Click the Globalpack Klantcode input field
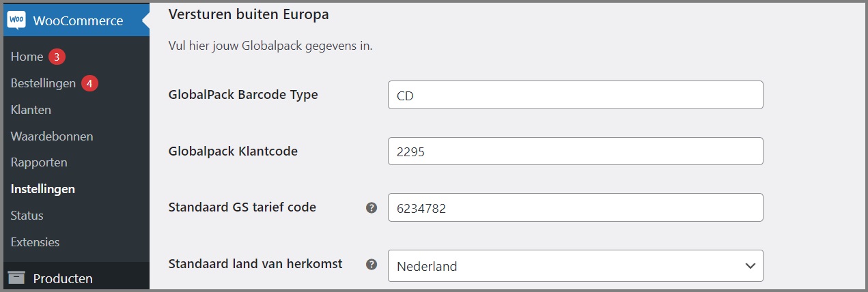This screenshot has width=868, height=292. pos(575,151)
